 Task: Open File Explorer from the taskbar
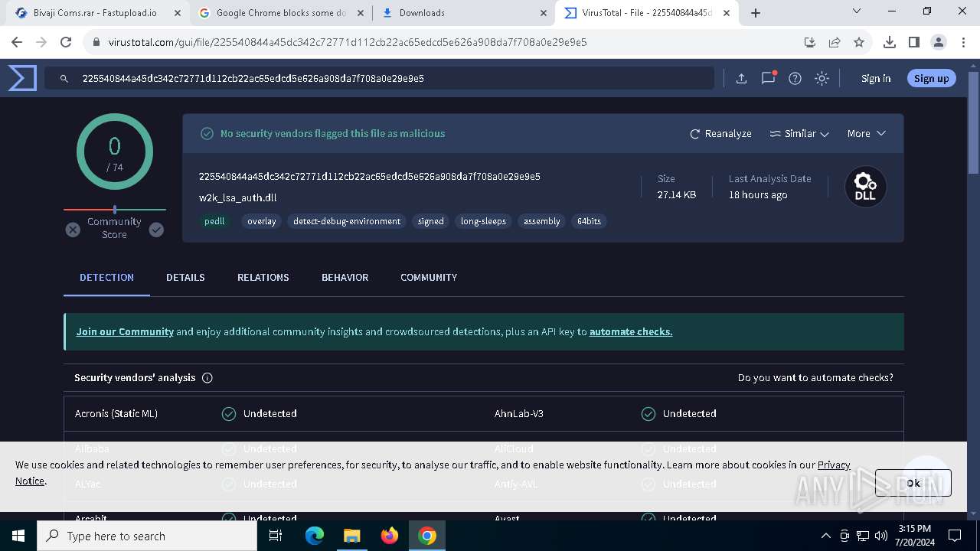click(352, 536)
